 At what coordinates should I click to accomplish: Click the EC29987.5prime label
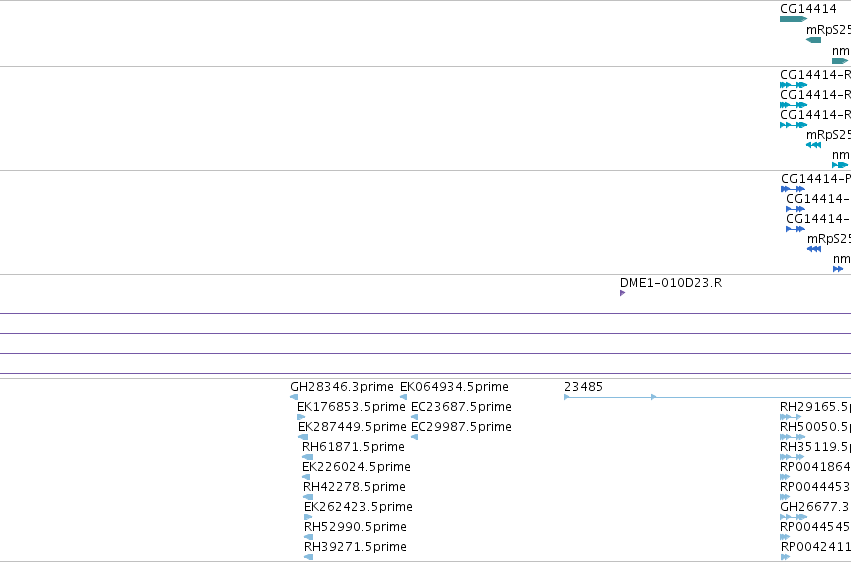461,427
